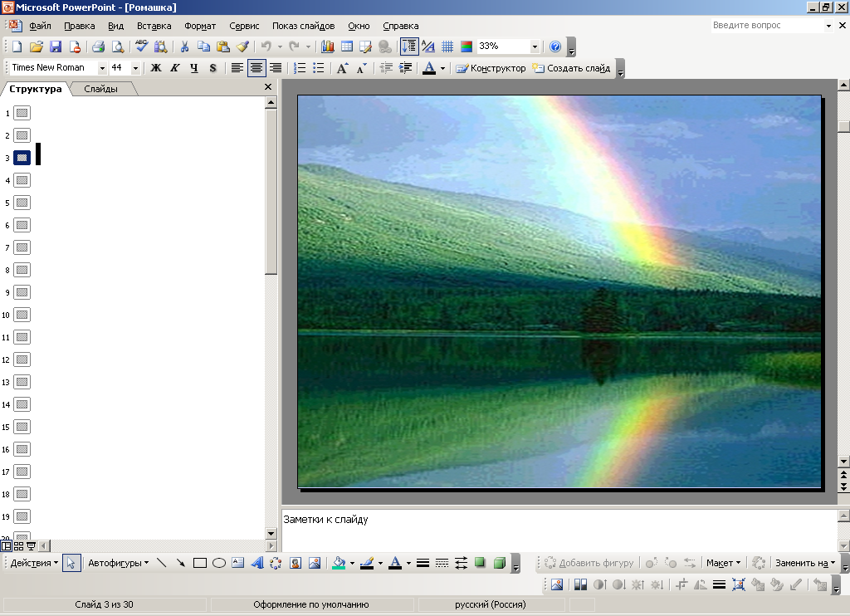Viewport: 850px width, 616px height.
Task: Start slide show from current slide button
Action: [x=31, y=546]
